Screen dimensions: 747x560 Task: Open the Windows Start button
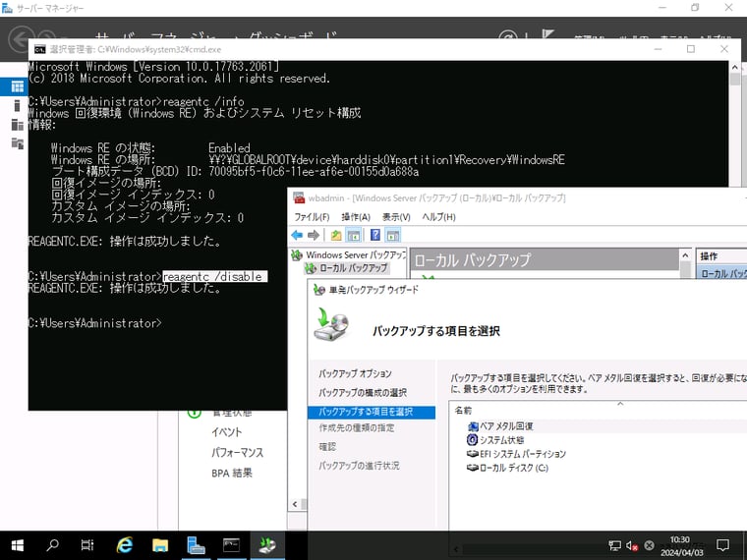(17, 545)
